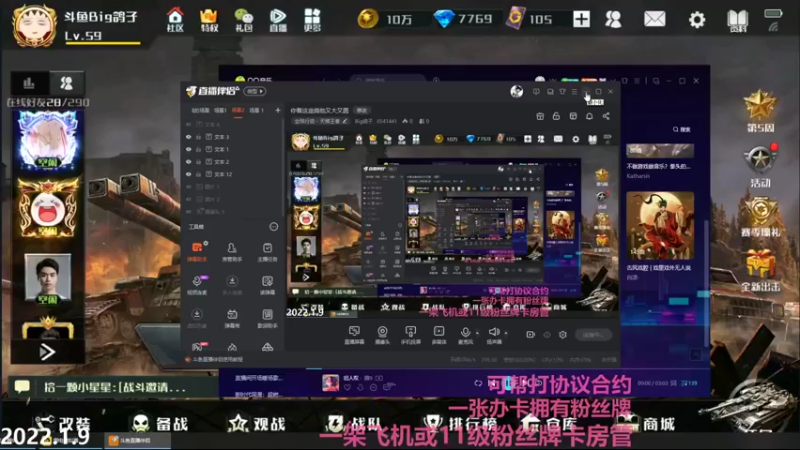Open the 观战 menu in the bottom bar
Viewport: 800px width, 450px height.
(x=258, y=423)
